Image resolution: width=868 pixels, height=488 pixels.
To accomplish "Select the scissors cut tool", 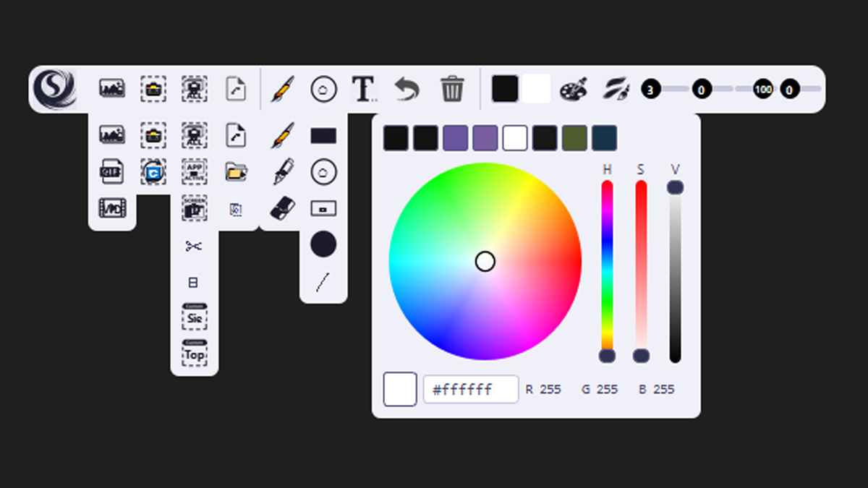I will (194, 244).
